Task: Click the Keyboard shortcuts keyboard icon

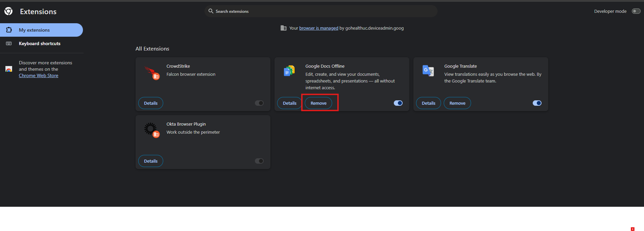Action: (x=9, y=43)
